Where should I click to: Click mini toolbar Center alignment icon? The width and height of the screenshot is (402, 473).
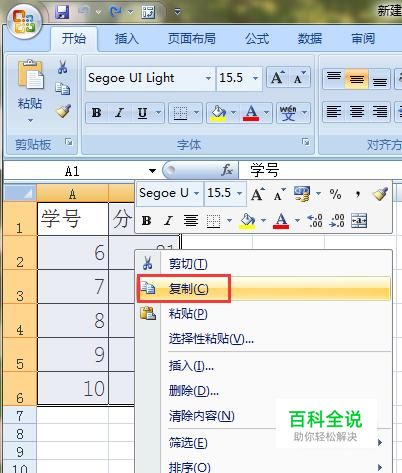click(191, 221)
